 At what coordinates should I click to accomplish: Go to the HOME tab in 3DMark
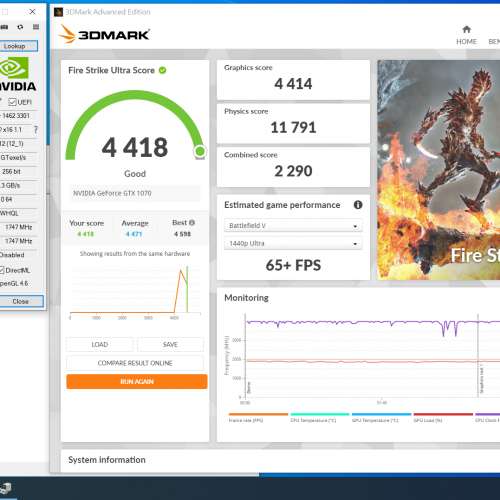point(466,35)
